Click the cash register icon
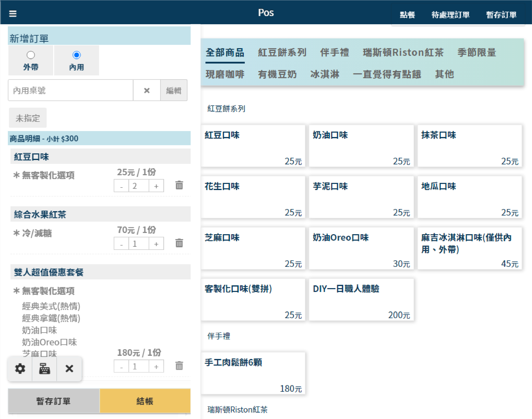The height and width of the screenshot is (419, 532). [44, 368]
